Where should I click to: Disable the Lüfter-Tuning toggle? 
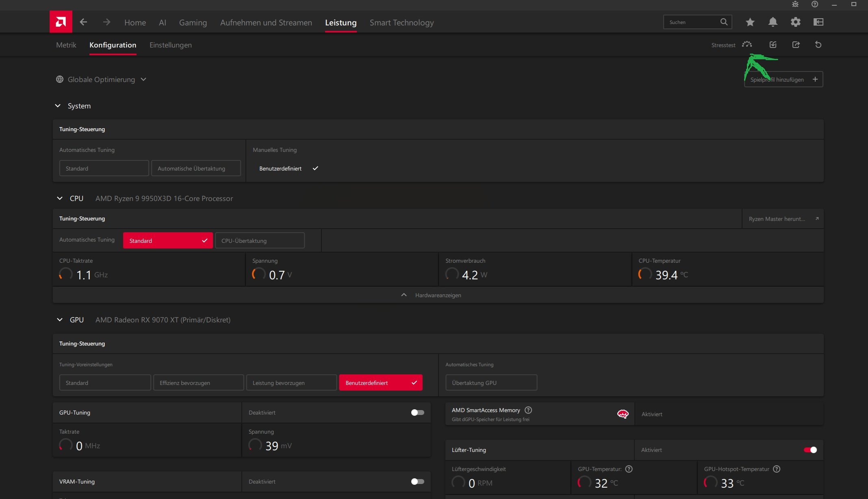(810, 450)
